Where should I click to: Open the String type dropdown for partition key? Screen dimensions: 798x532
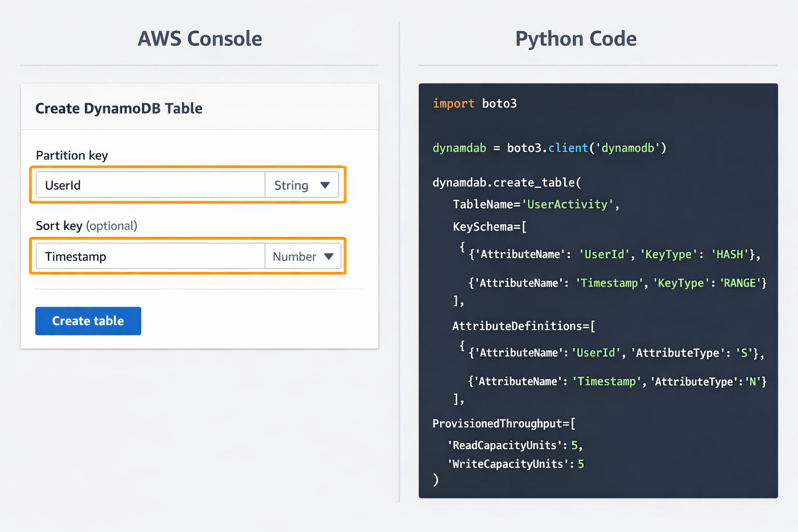(302, 185)
